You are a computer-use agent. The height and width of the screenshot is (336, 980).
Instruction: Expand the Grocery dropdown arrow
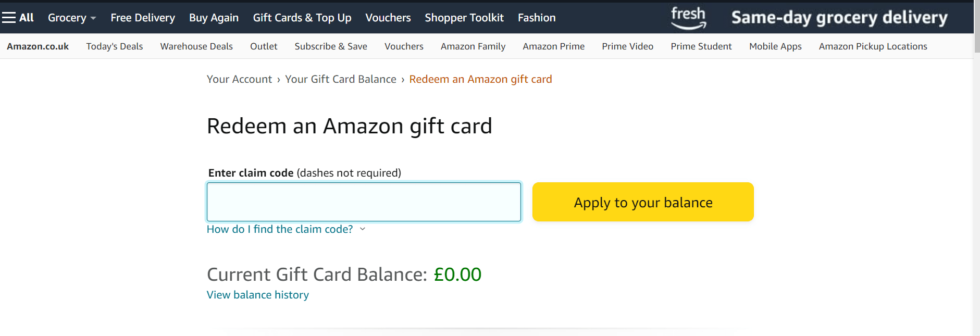click(93, 18)
